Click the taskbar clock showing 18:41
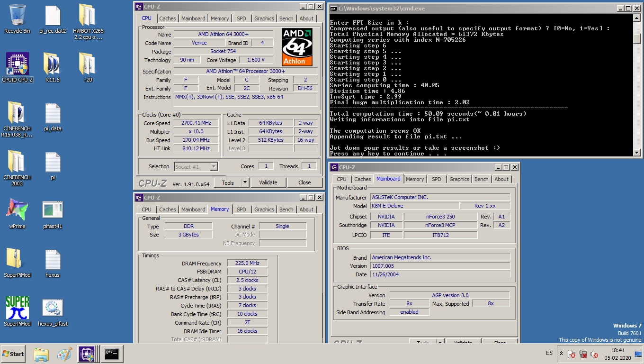 tap(618, 354)
